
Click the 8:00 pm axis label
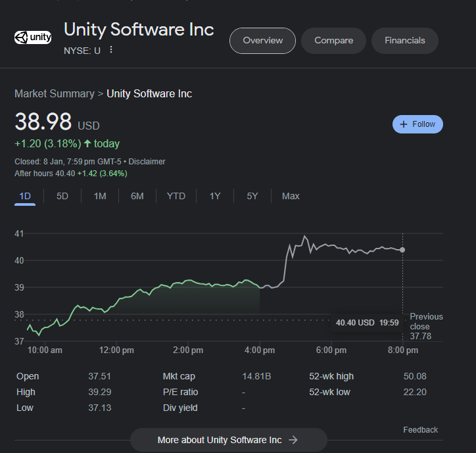[x=403, y=350]
